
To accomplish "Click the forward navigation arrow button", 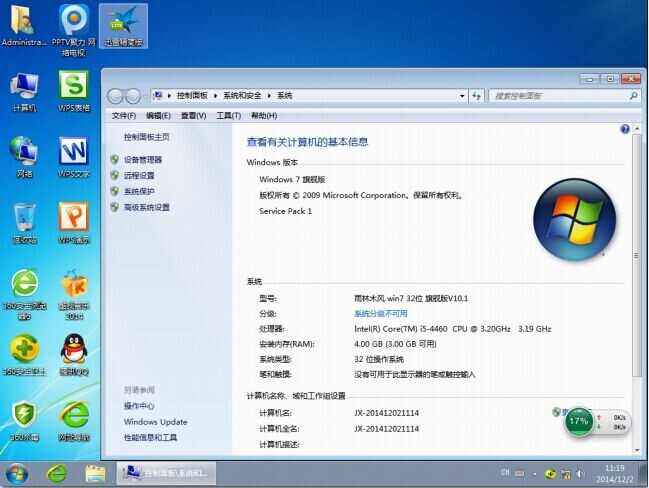I will point(133,96).
